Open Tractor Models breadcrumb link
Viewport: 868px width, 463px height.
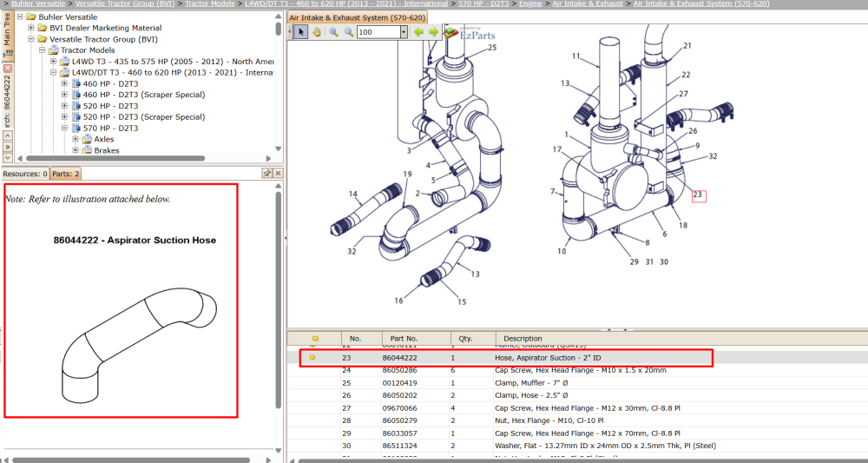click(x=209, y=3)
